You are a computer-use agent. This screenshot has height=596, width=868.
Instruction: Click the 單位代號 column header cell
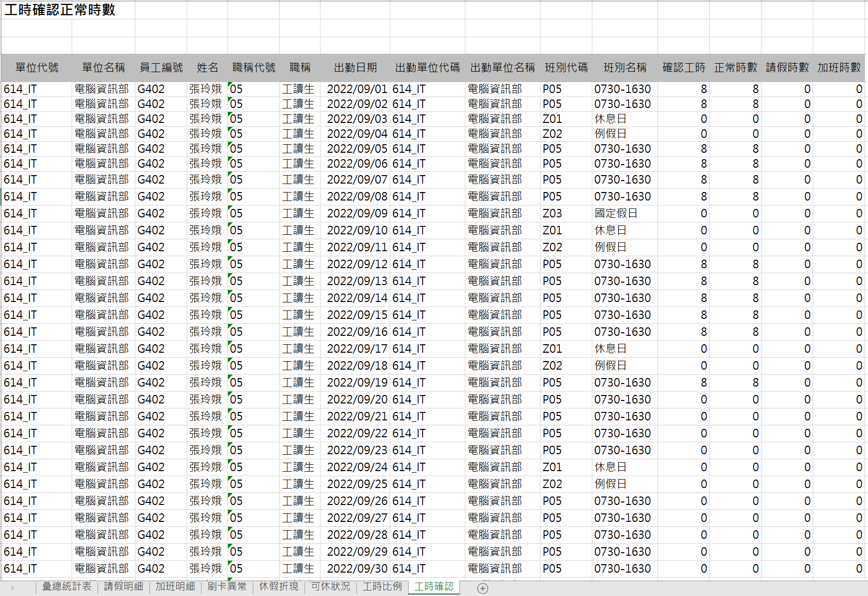coord(37,68)
